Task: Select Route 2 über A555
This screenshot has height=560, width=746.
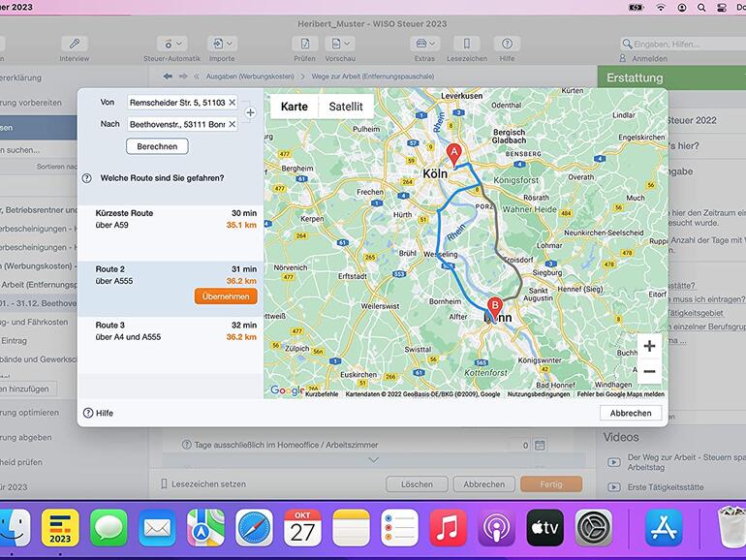Action: click(171, 289)
